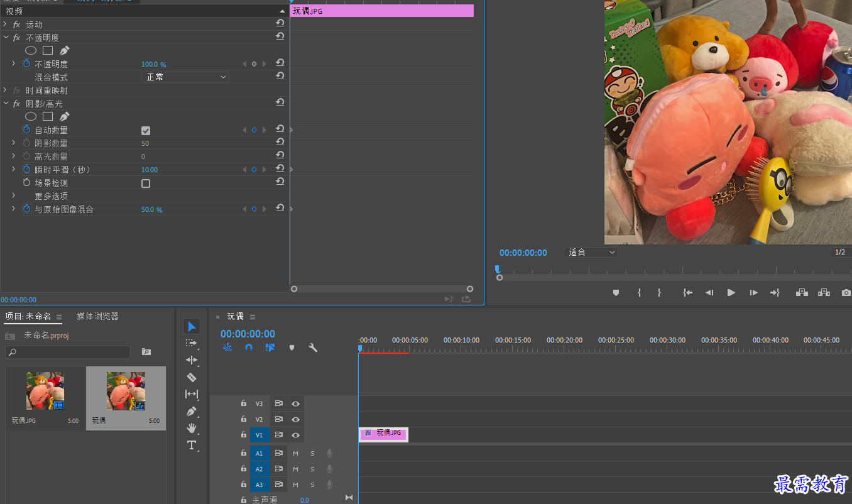Reset the 阴影/高光 effect
Viewport: 852px width, 504px height.
pyautogui.click(x=280, y=102)
